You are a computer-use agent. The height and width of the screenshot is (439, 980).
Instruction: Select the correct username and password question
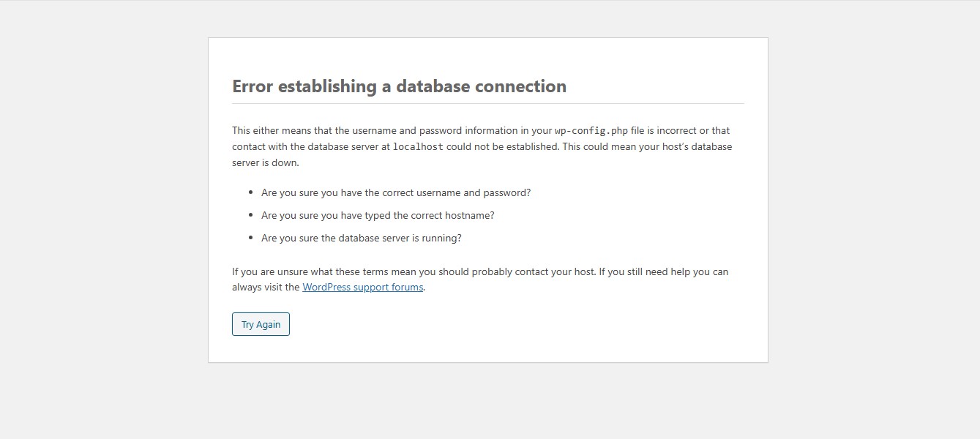coord(395,193)
